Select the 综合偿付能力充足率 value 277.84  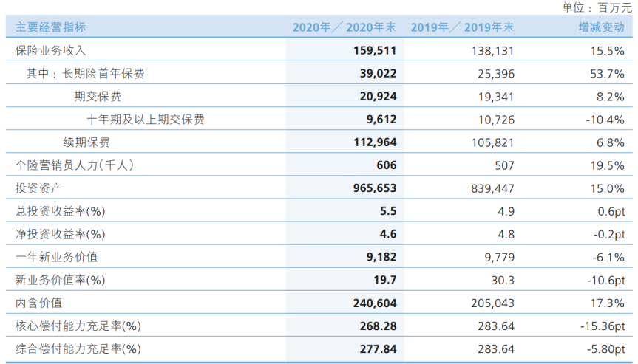coord(378,349)
